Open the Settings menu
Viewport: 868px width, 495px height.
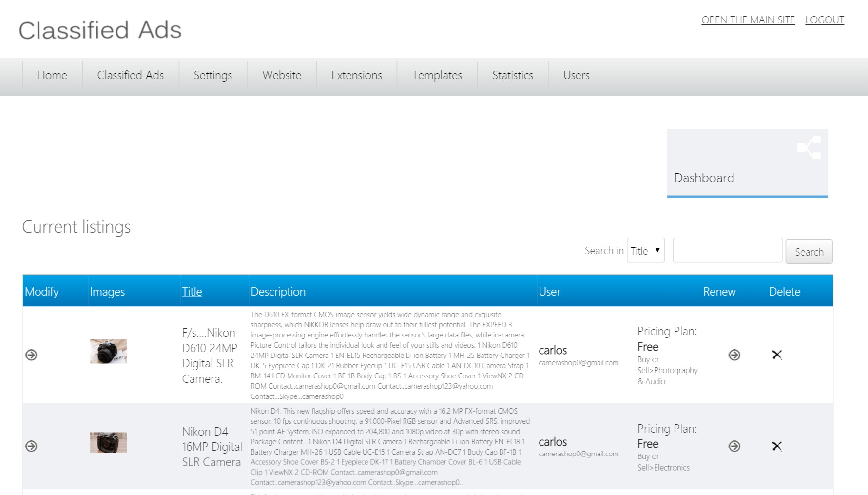point(212,75)
